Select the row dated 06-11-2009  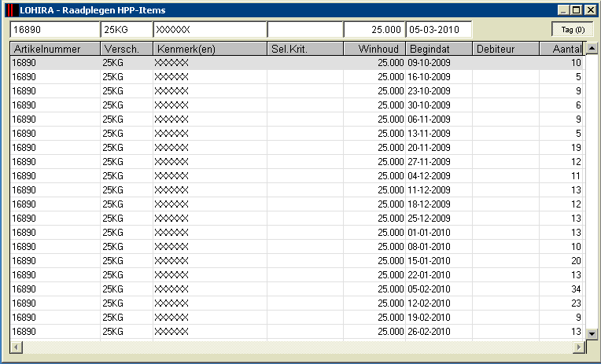point(297,119)
